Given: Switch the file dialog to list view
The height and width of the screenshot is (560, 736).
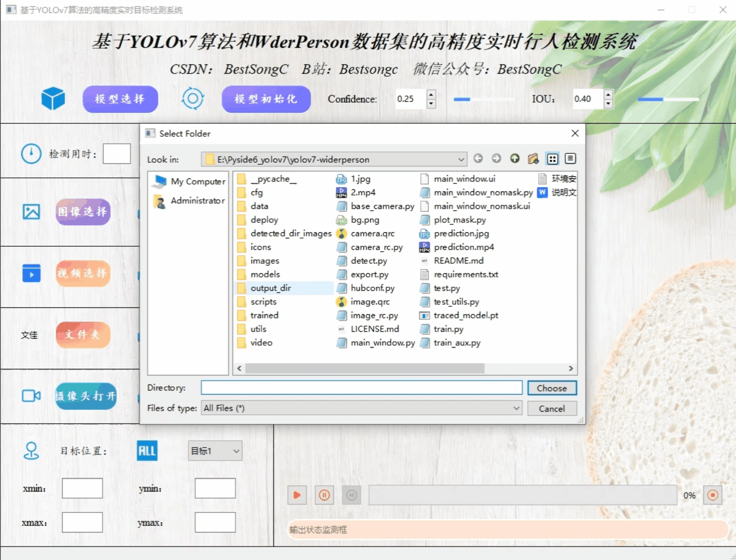Looking at the screenshot, I should (553, 159).
